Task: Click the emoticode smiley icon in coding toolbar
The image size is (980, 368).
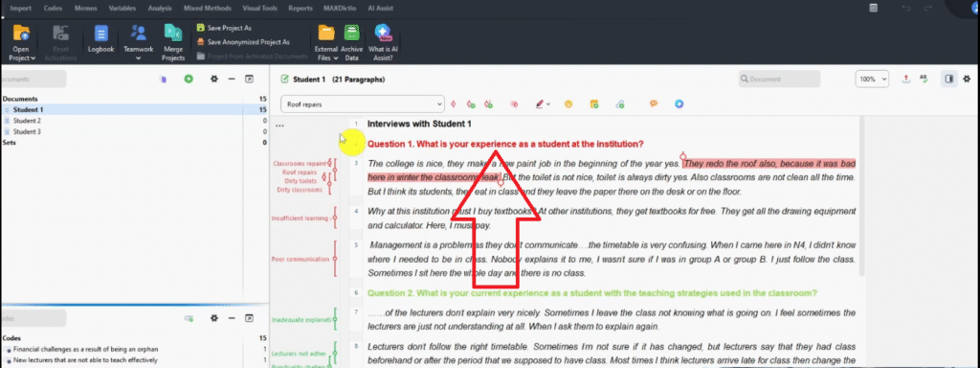Action: coord(568,103)
